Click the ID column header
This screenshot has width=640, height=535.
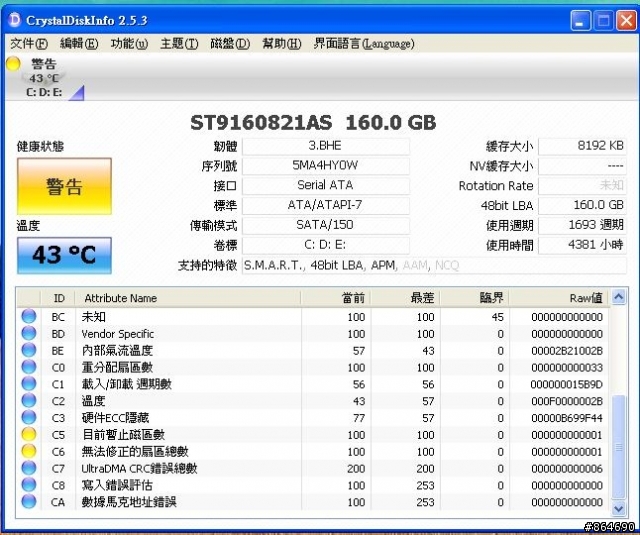tap(58, 298)
